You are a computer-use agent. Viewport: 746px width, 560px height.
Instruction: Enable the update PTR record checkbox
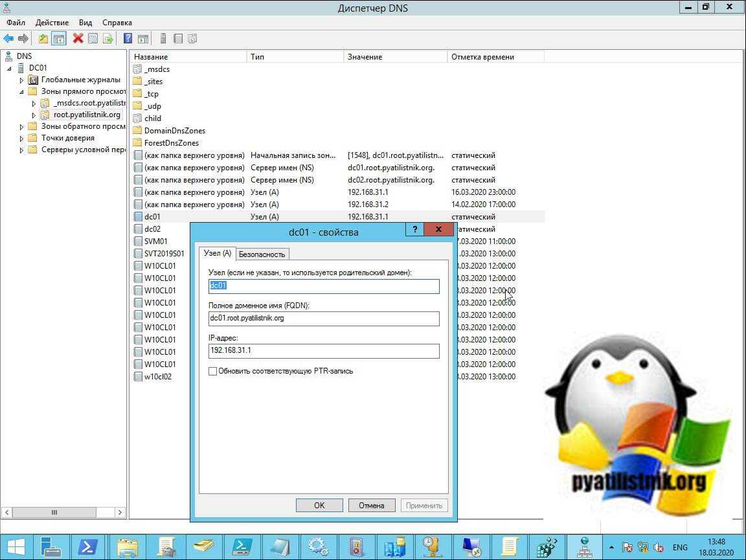(213, 372)
